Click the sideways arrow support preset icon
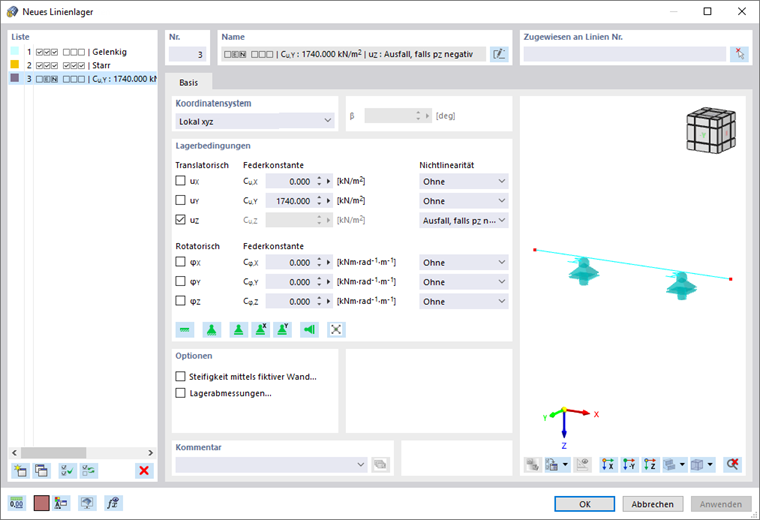 pos(309,330)
